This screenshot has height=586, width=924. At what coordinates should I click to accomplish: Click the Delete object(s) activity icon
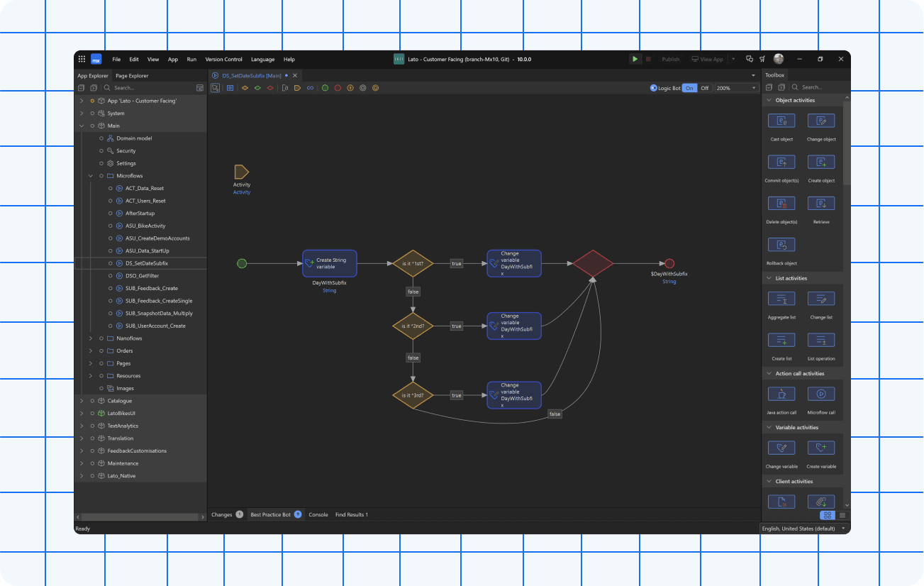point(781,204)
